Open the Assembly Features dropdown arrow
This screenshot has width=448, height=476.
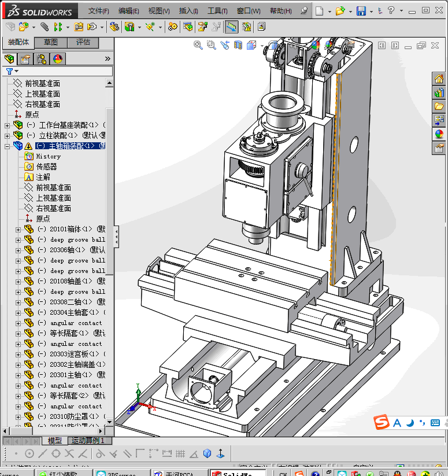pyautogui.click(x=139, y=27)
